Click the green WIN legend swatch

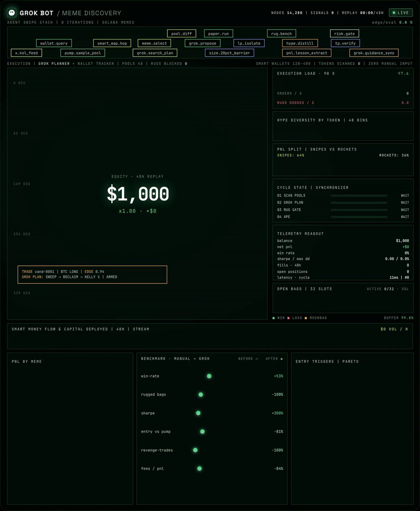click(274, 318)
